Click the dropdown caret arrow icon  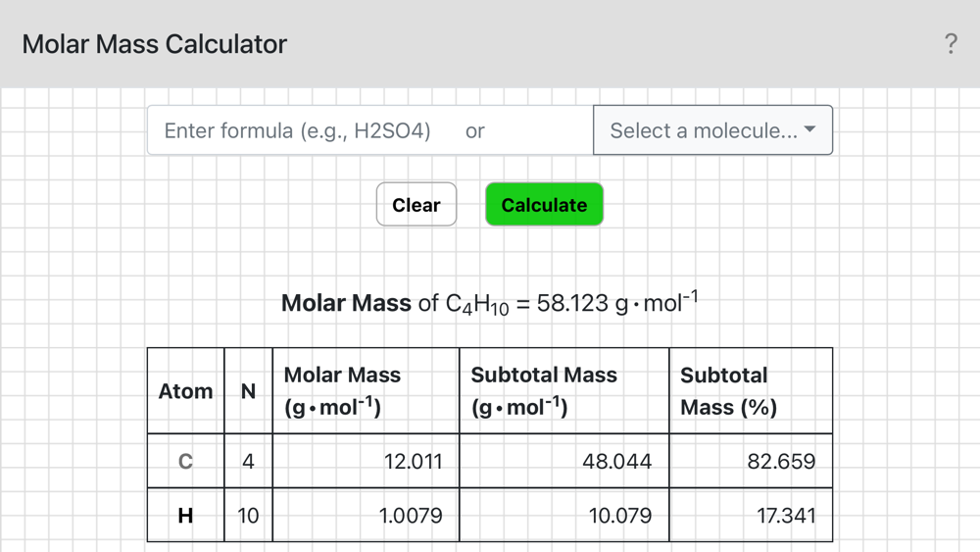810,129
